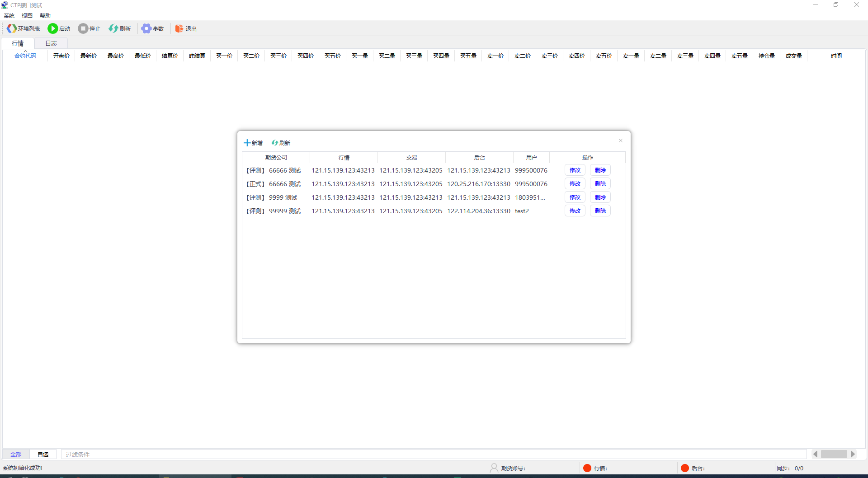This screenshot has width=868, height=478.
Task: Click the 122.114.204.36:13330 backend address
Action: (x=479, y=211)
